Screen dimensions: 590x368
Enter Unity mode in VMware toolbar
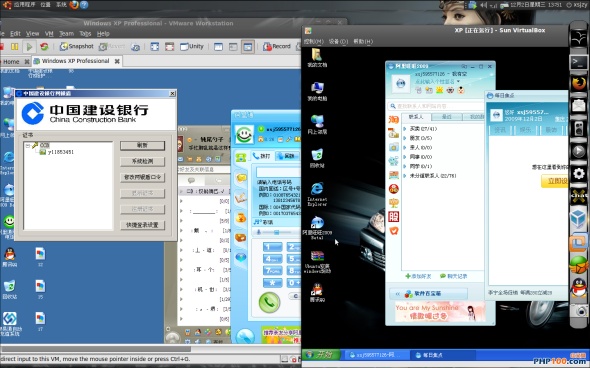(192, 47)
